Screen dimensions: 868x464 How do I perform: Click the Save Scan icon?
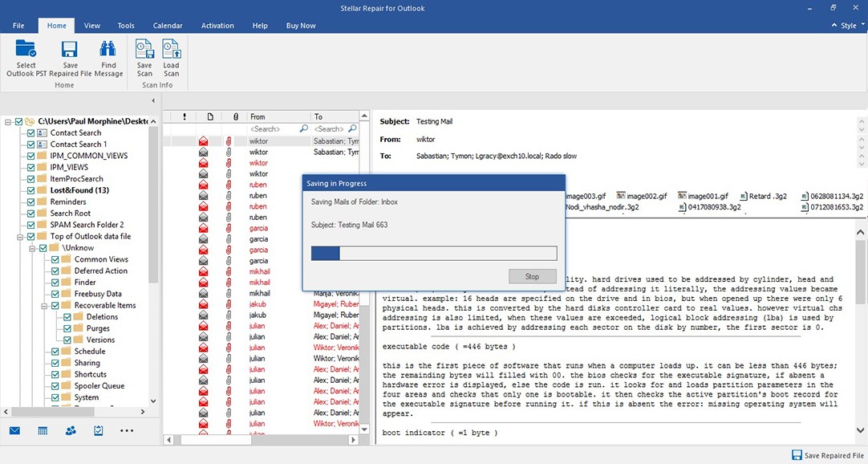click(x=144, y=54)
